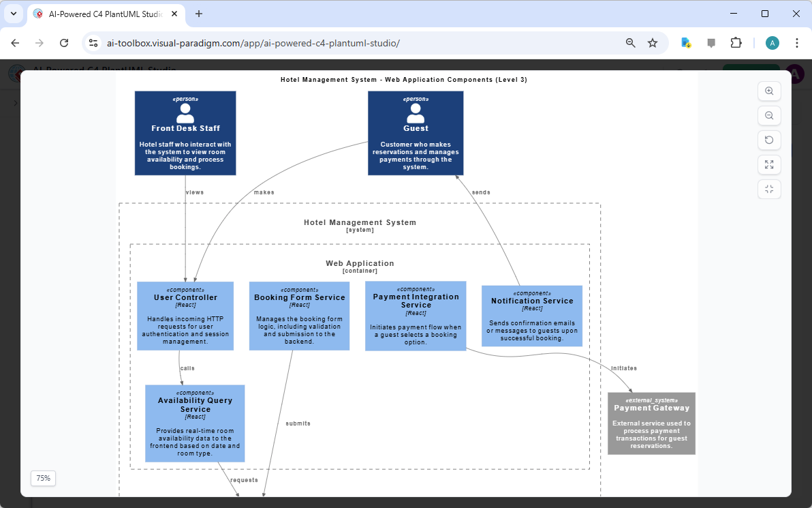The width and height of the screenshot is (812, 508).
Task: Open the Visual Paradigm extension icon
Action: click(685, 42)
